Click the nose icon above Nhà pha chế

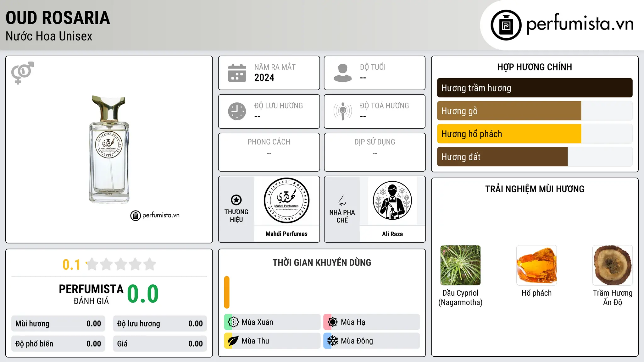click(x=342, y=200)
